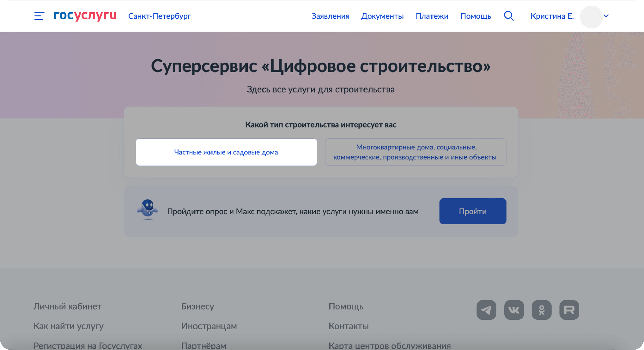Click the Госуслуги logo
Screen dimensions: 644x350
85,16
